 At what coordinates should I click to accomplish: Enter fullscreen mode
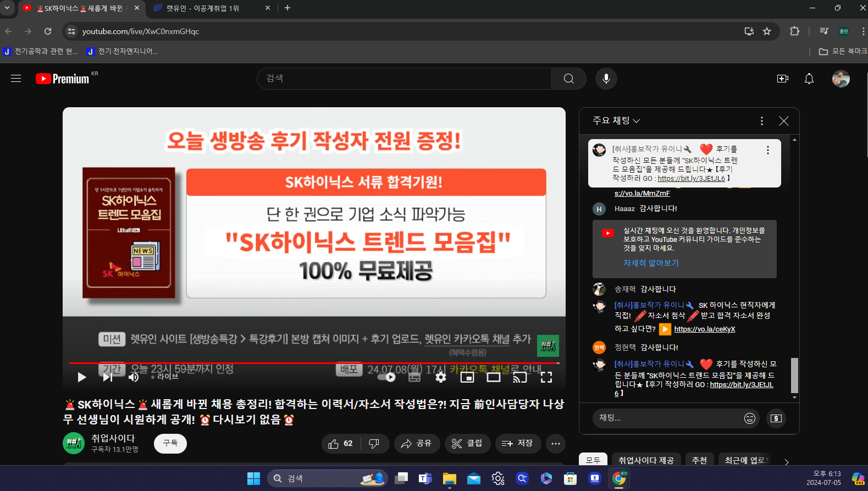pyautogui.click(x=546, y=377)
